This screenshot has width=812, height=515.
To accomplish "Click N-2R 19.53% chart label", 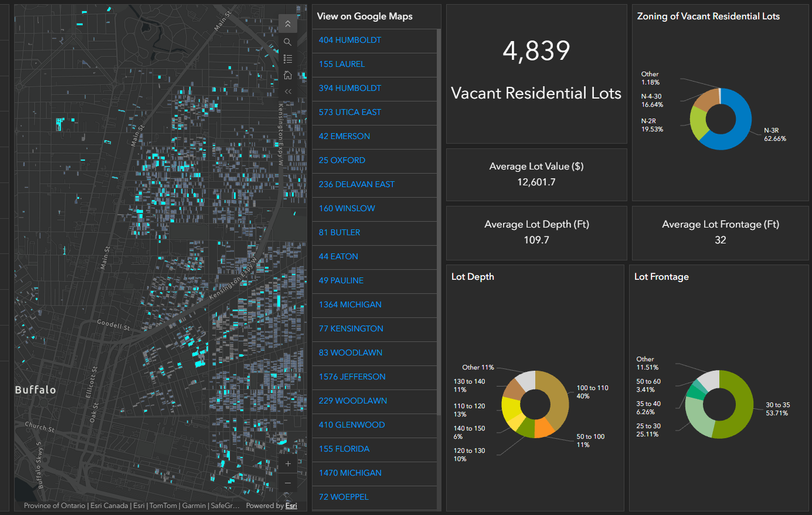I will [x=652, y=125].
